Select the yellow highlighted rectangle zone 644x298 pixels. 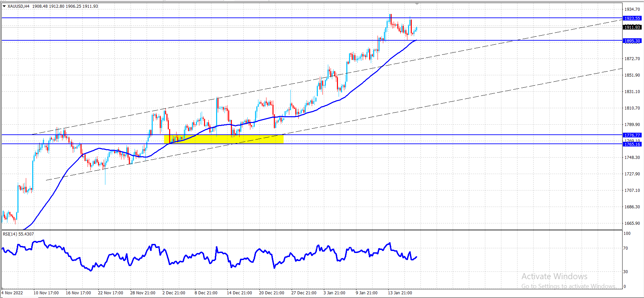coord(224,139)
